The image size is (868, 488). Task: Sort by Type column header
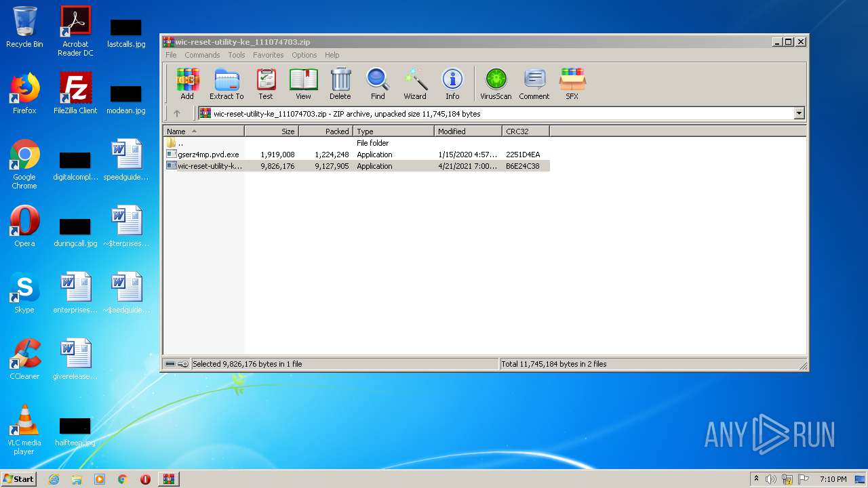394,131
